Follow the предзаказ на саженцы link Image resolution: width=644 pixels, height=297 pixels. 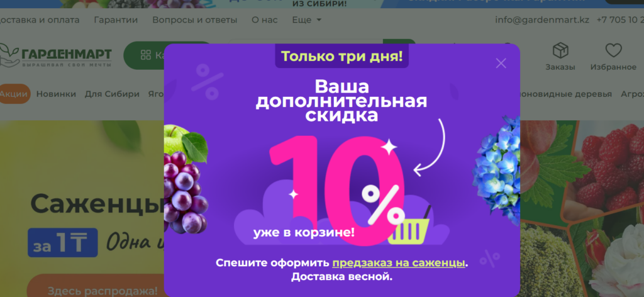(x=398, y=263)
